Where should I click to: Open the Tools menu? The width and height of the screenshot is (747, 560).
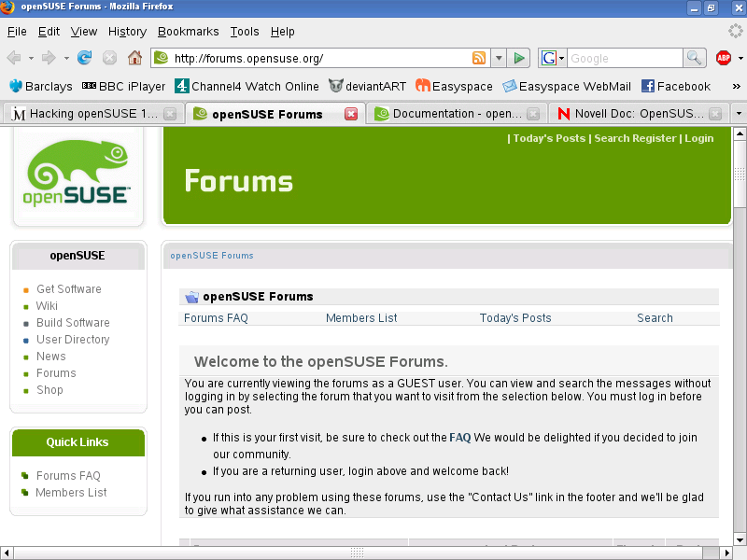pos(245,32)
